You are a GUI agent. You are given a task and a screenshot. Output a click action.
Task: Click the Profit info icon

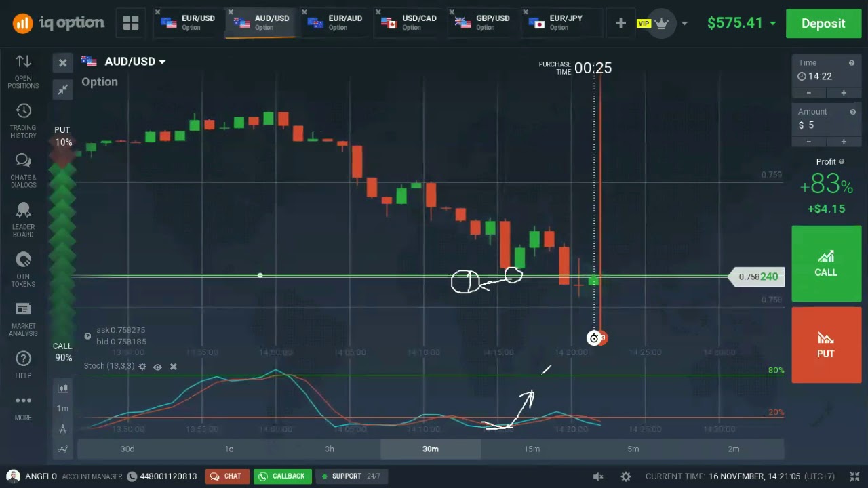(x=842, y=161)
